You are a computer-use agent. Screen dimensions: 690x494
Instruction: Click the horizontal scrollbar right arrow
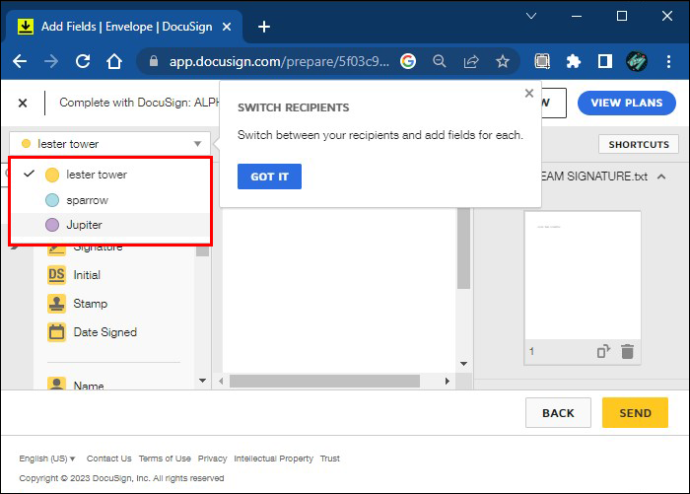point(447,381)
